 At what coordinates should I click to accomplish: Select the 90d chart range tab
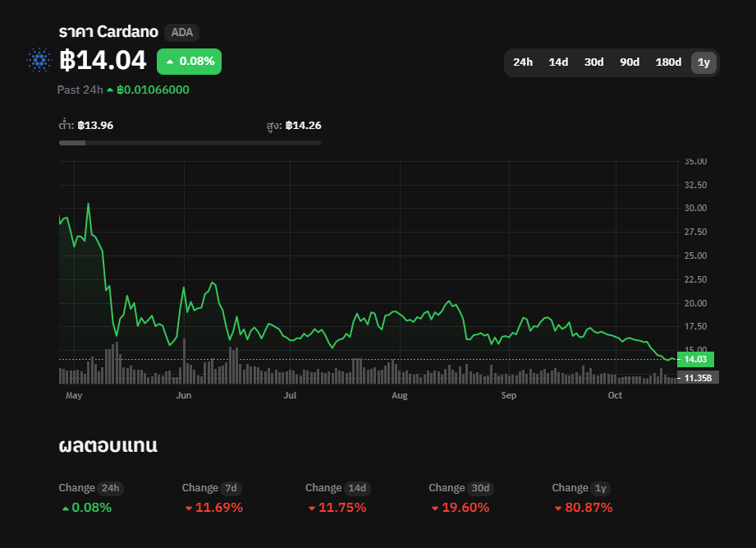click(630, 62)
